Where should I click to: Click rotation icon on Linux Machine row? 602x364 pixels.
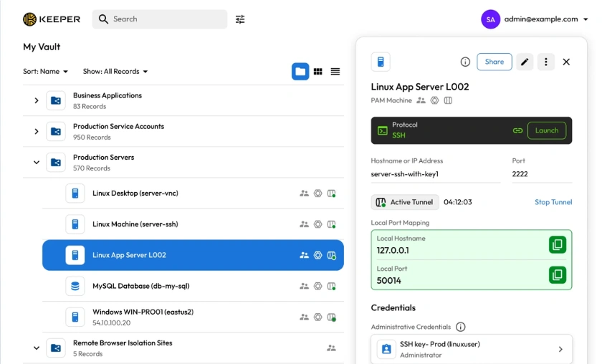pos(318,224)
